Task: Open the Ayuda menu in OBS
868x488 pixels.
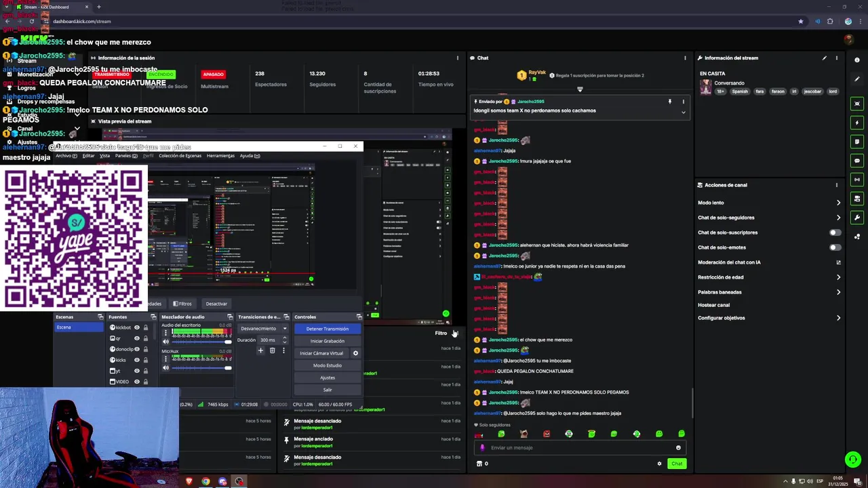Action: pyautogui.click(x=250, y=156)
